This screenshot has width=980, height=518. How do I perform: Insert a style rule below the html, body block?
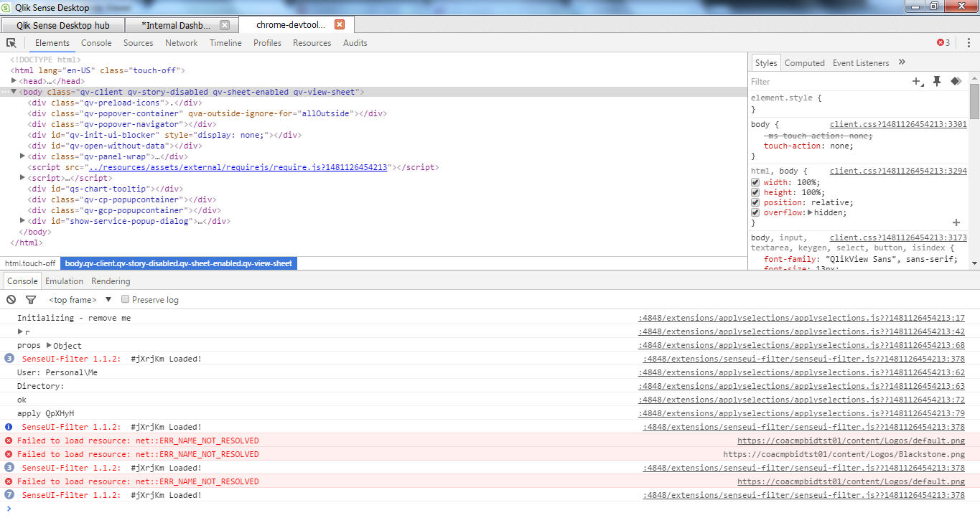pos(956,223)
